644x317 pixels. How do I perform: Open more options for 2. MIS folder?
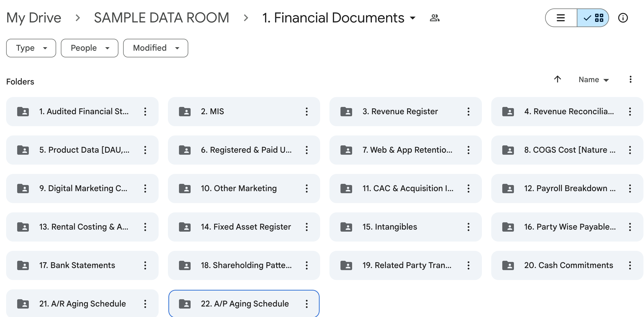tap(306, 112)
